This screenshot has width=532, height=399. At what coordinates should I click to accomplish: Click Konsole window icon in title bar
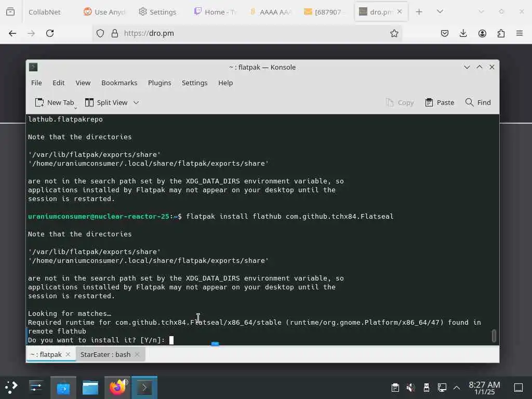pyautogui.click(x=33, y=67)
